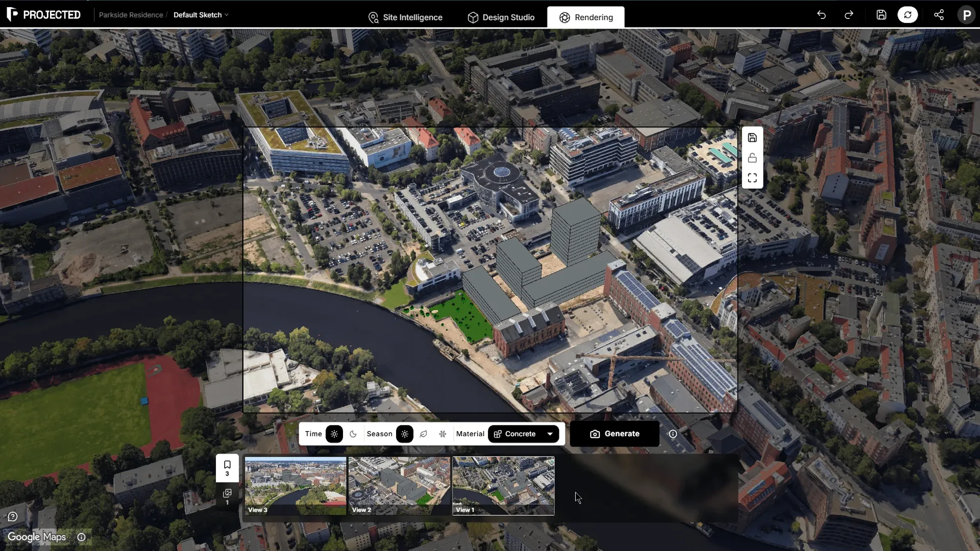Expand material list with arrow
The image size is (980, 551).
[x=550, y=434]
